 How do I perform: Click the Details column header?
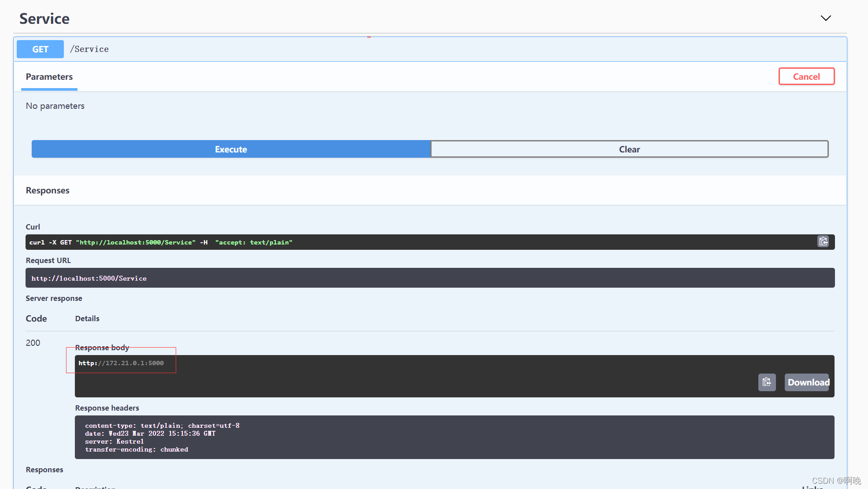87,319
